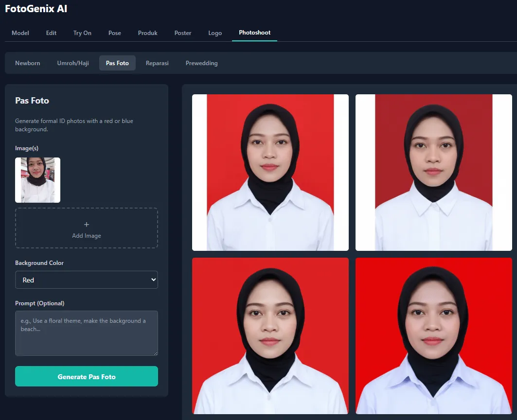Screen dimensions: 517x420
Task: Open the top-left generated photo with white borders
Action: click(270, 173)
